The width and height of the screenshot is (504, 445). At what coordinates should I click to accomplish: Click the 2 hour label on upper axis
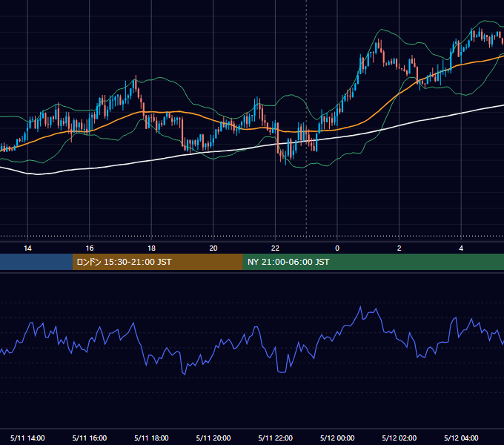[399, 248]
